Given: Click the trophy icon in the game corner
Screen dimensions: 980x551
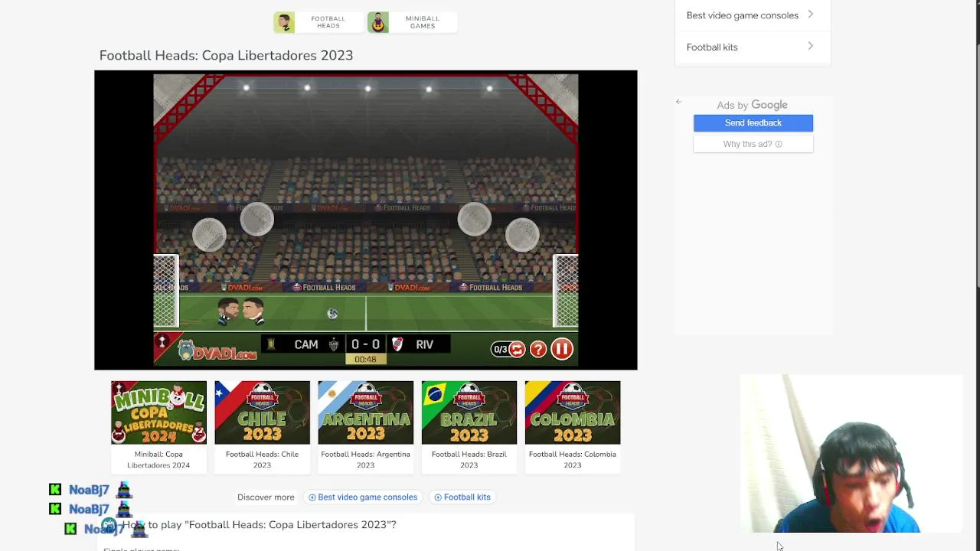Looking at the screenshot, I should pyautogui.click(x=162, y=343).
